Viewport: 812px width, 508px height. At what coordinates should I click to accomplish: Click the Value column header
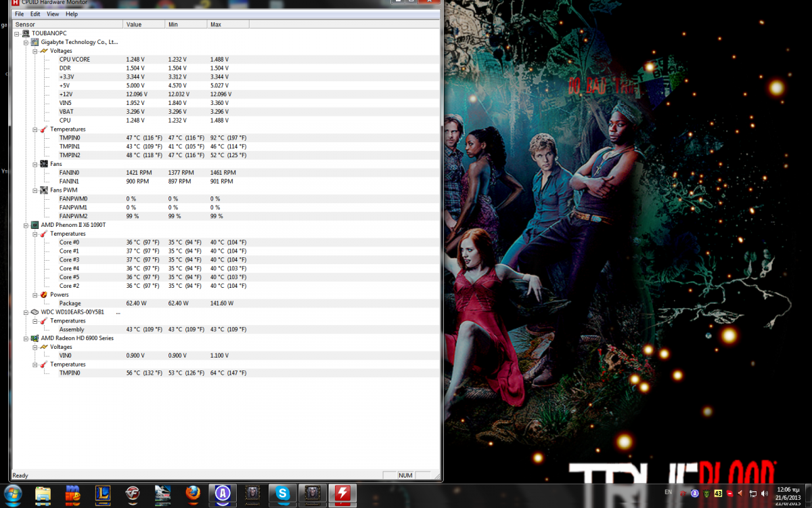pyautogui.click(x=145, y=24)
